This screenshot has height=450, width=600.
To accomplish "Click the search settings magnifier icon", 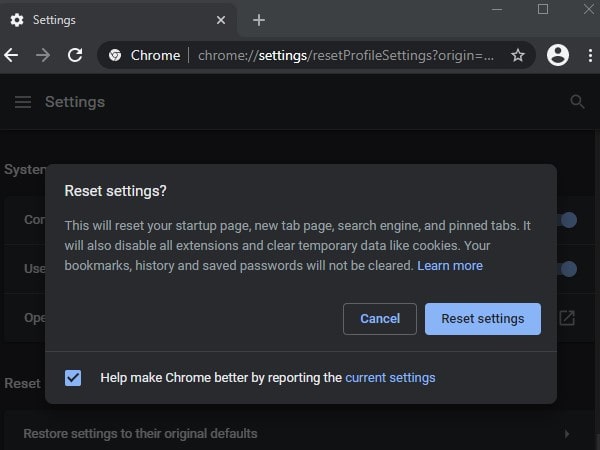I will tap(577, 102).
